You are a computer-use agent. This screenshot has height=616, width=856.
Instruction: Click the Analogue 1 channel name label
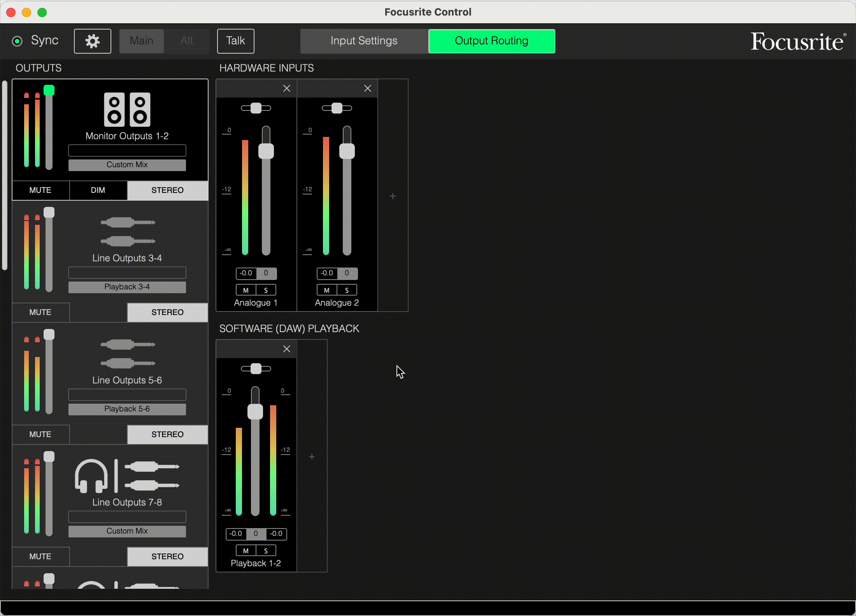click(x=256, y=303)
